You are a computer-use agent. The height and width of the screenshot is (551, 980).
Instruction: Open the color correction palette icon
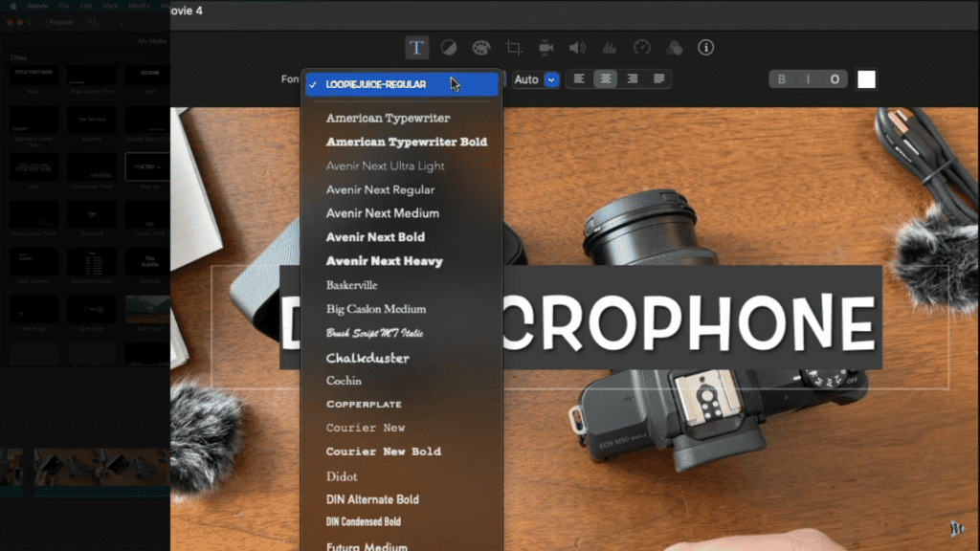480,48
